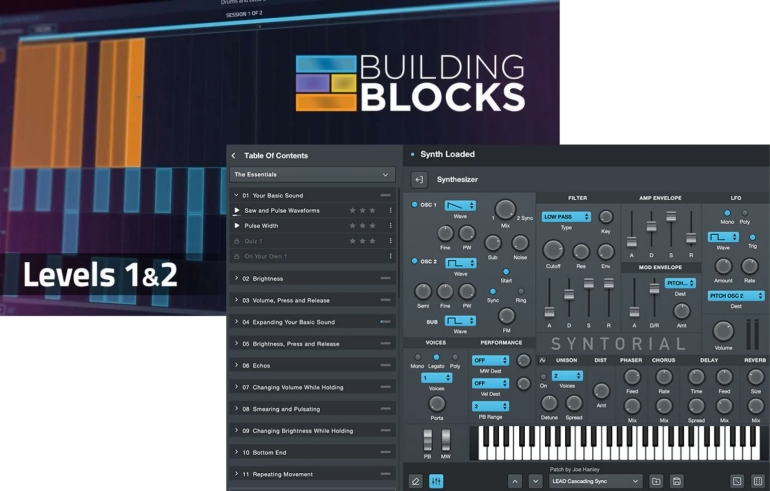Viewport: 770px width, 491px height.
Task: Select Saw and Pulse Waveforms lesson
Action: point(282,211)
